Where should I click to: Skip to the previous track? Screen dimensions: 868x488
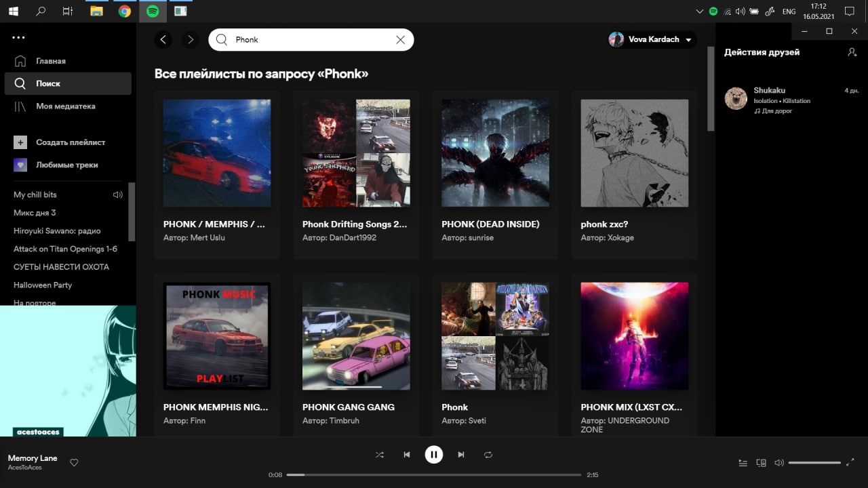tap(407, 455)
